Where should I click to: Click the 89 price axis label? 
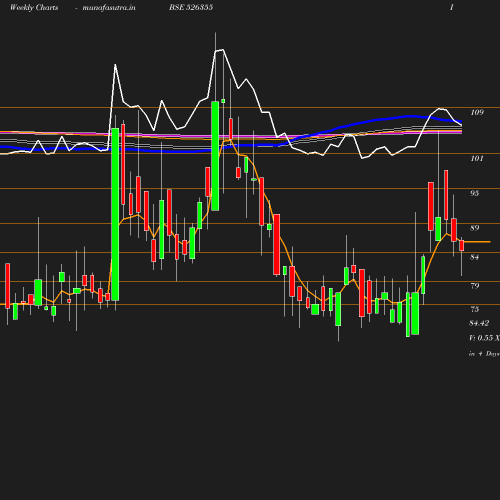[475, 228]
